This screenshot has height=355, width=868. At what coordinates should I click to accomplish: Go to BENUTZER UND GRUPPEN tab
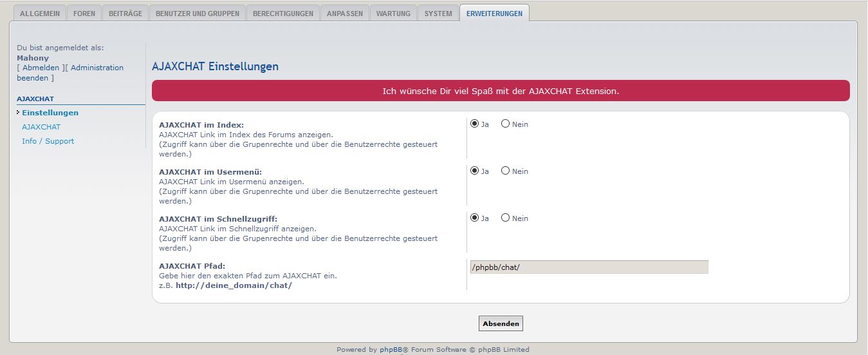pos(198,13)
